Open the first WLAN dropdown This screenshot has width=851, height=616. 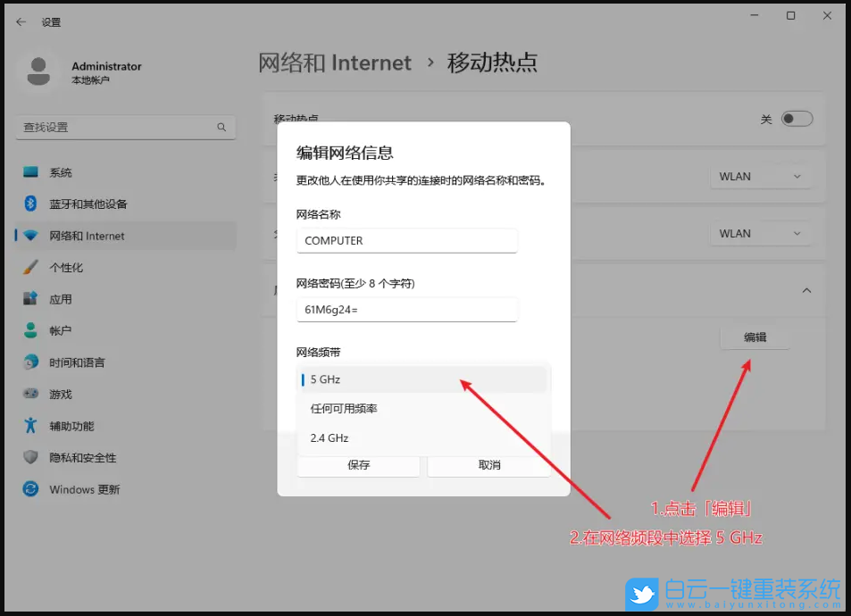[760, 176]
